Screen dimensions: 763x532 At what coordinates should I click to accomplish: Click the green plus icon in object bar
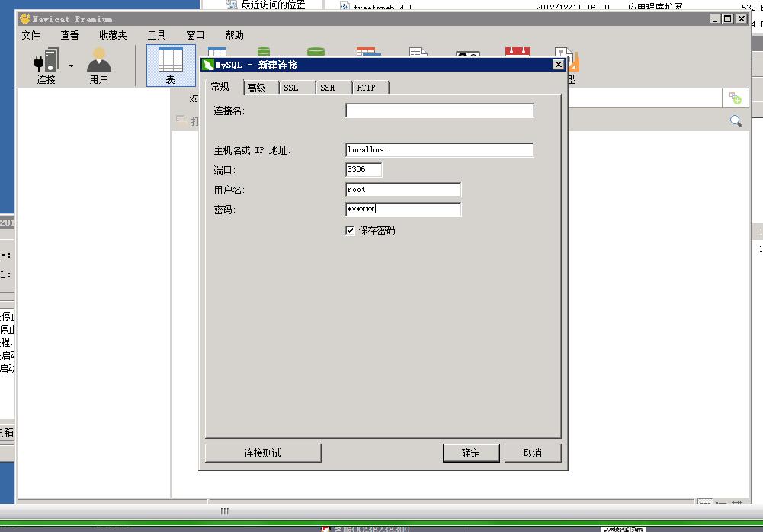735,98
